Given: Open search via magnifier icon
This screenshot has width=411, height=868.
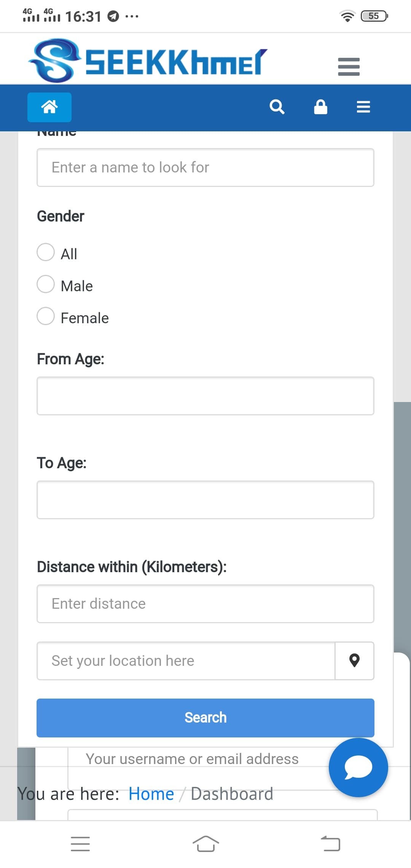Looking at the screenshot, I should click(277, 107).
